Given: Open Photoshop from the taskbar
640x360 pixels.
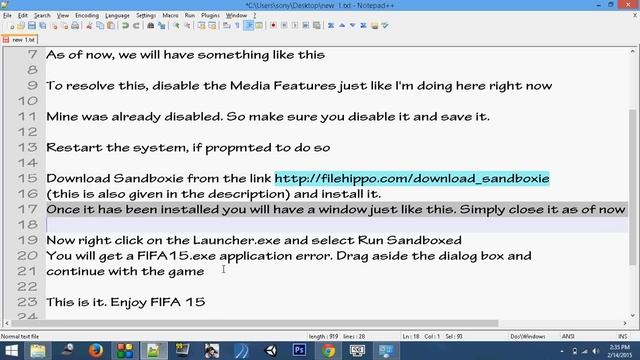Looking at the screenshot, I should (x=299, y=351).
